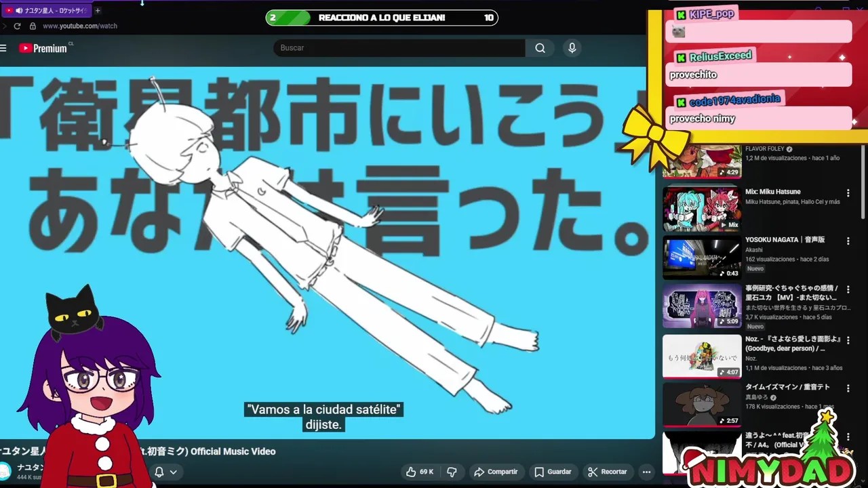Screen dimensions: 868x488
Task: Expand notification options chevron beside bell
Action: [x=174, y=472]
